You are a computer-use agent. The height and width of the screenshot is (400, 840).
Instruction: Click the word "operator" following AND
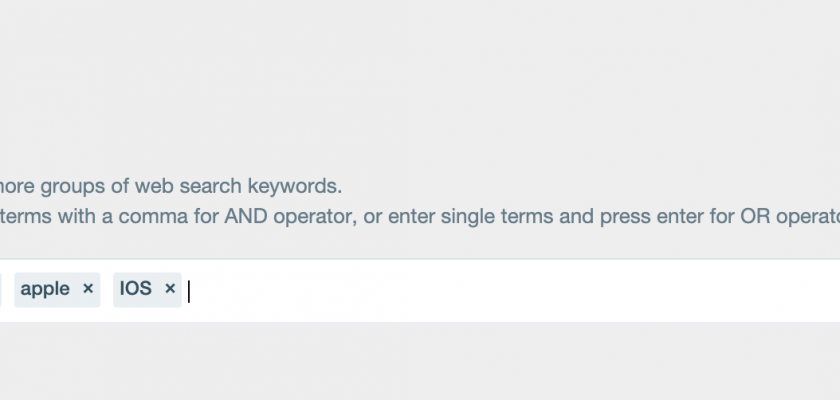318,215
